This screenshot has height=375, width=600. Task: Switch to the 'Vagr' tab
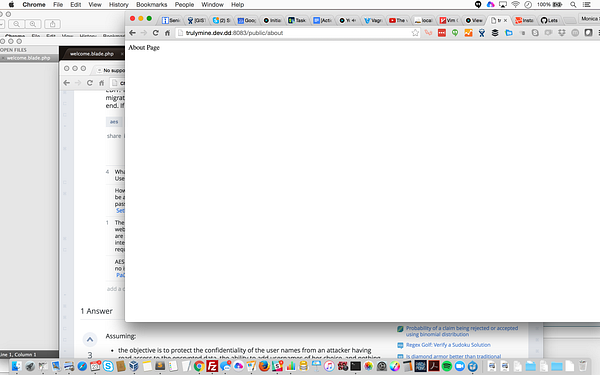[373, 20]
